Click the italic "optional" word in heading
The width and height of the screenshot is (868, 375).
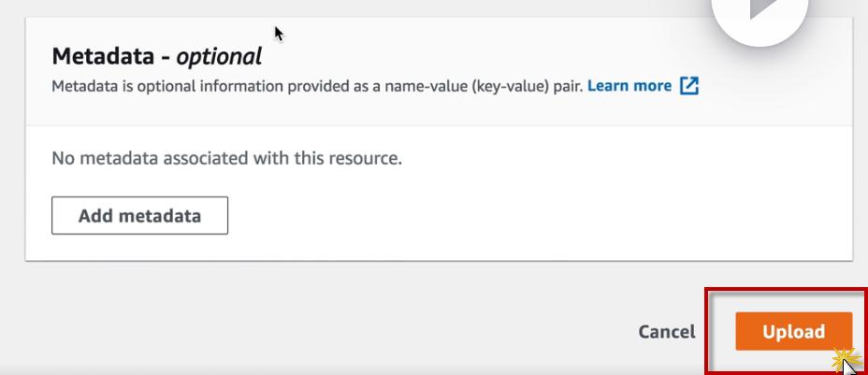pos(219,56)
